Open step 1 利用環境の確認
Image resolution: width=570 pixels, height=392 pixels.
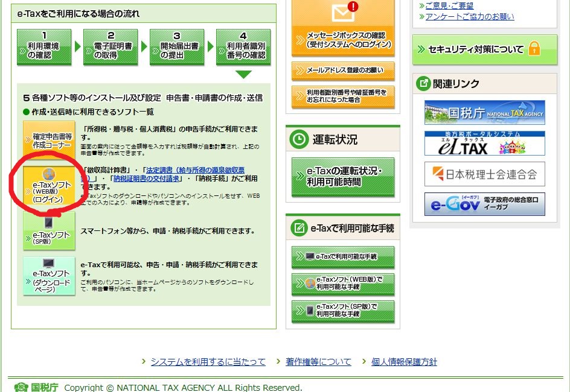pyautogui.click(x=44, y=47)
